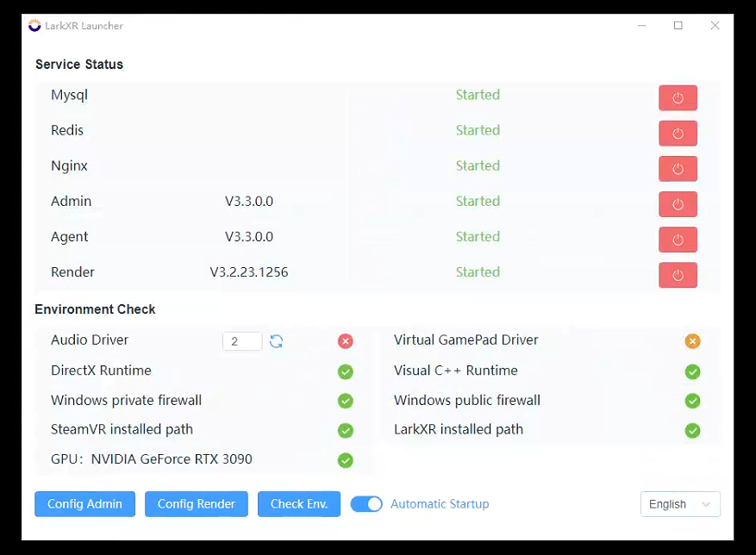Stop the Render service power button
Image resolution: width=756 pixels, height=555 pixels.
click(678, 275)
